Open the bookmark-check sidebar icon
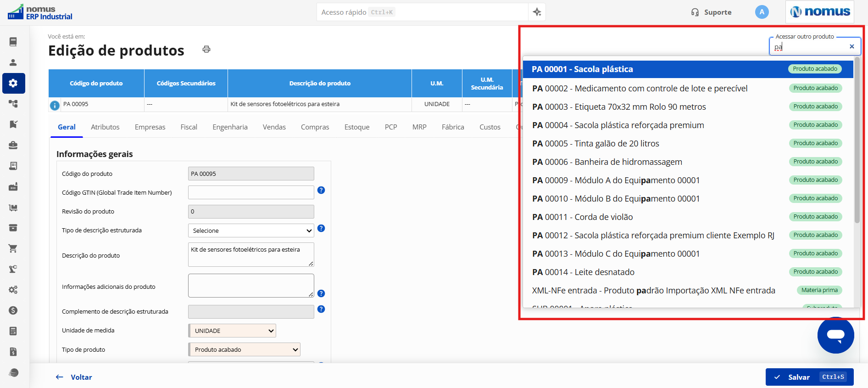Image resolution: width=868 pixels, height=388 pixels. tap(13, 124)
